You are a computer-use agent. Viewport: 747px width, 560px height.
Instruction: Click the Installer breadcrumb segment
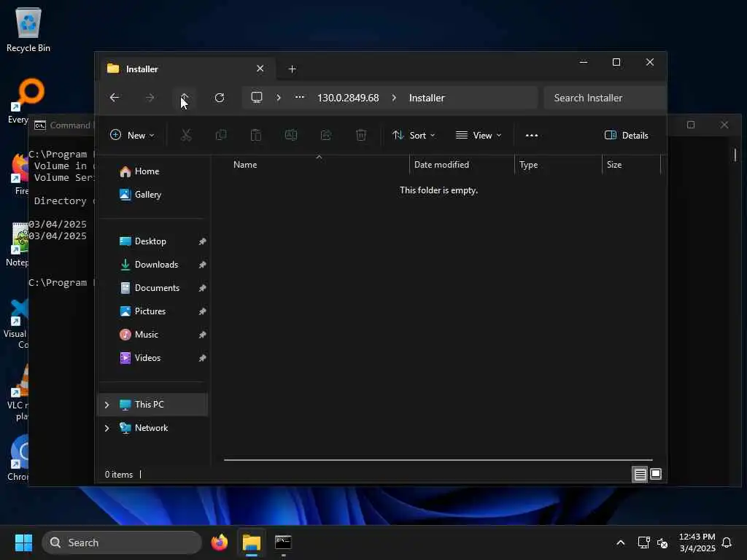(427, 98)
